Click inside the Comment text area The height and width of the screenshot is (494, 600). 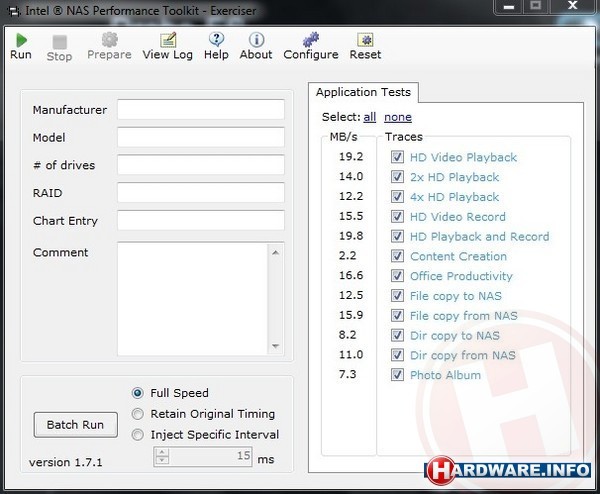[193, 299]
